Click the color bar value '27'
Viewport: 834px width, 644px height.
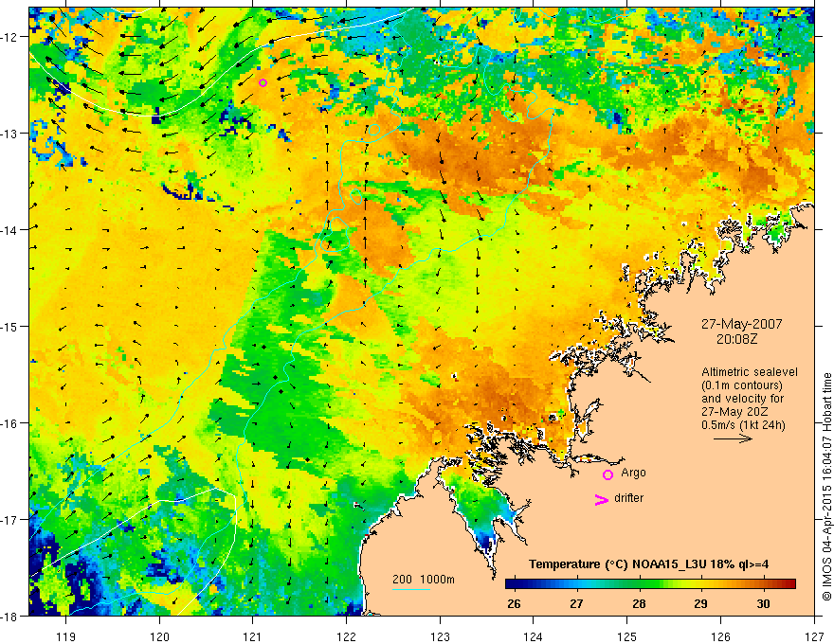coord(576,604)
